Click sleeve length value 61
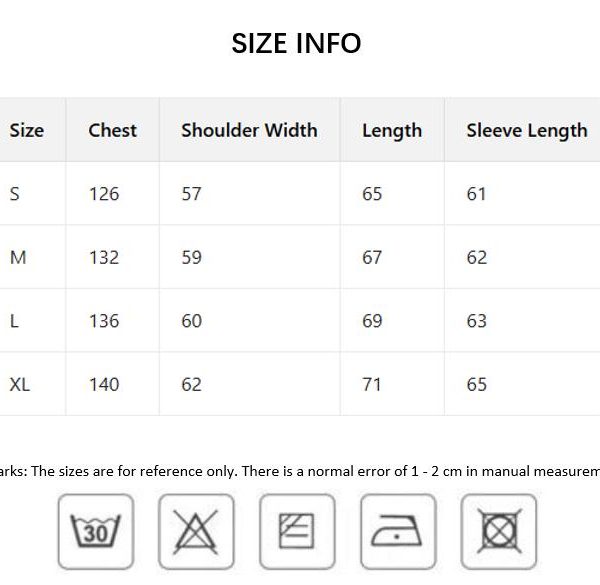The height and width of the screenshot is (585, 600). coord(476,194)
